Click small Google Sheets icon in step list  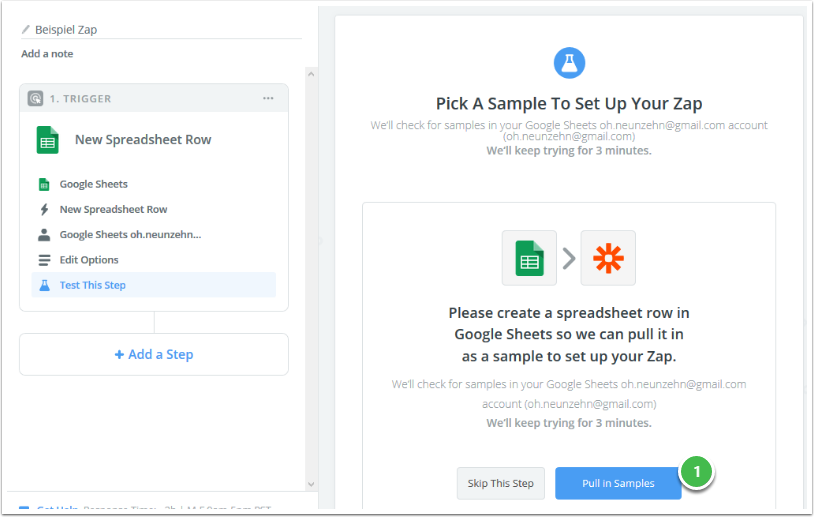click(x=44, y=184)
